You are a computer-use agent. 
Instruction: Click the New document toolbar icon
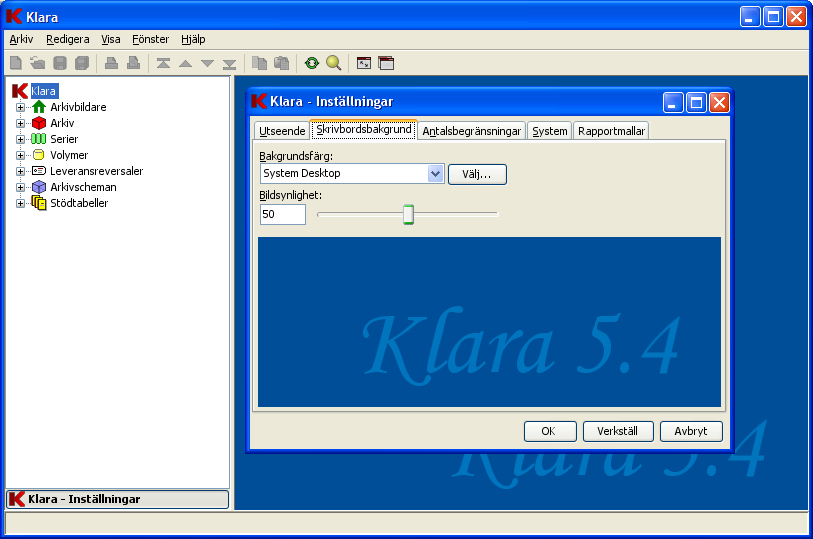[x=16, y=63]
